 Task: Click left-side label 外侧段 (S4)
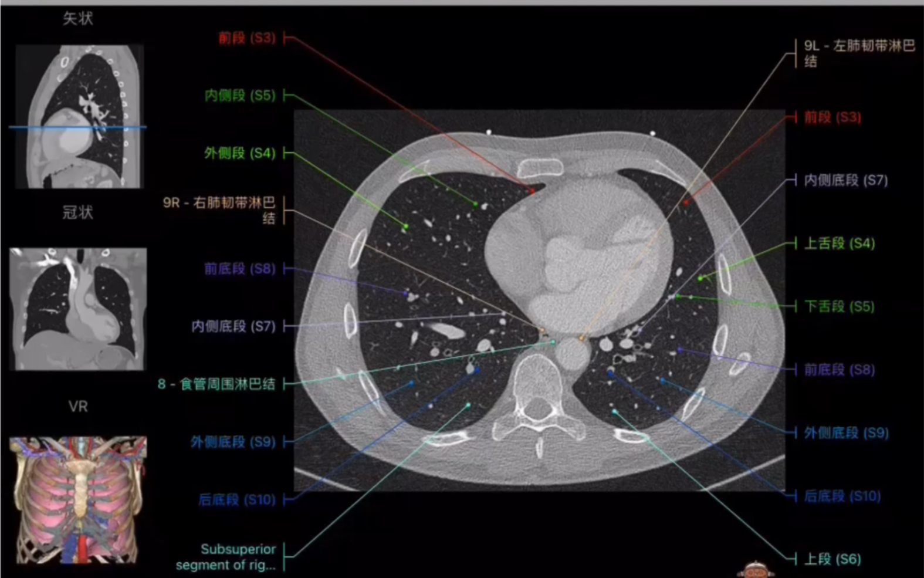pyautogui.click(x=240, y=153)
